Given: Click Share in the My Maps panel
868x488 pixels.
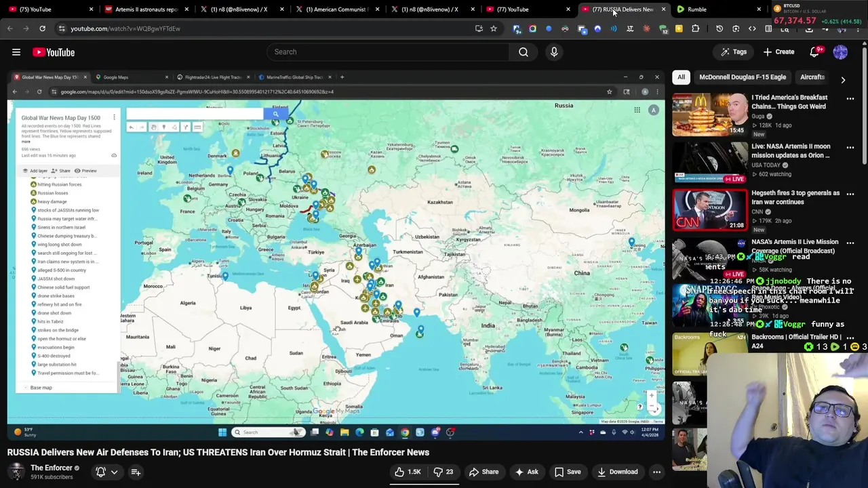Looking at the screenshot, I should pos(61,171).
